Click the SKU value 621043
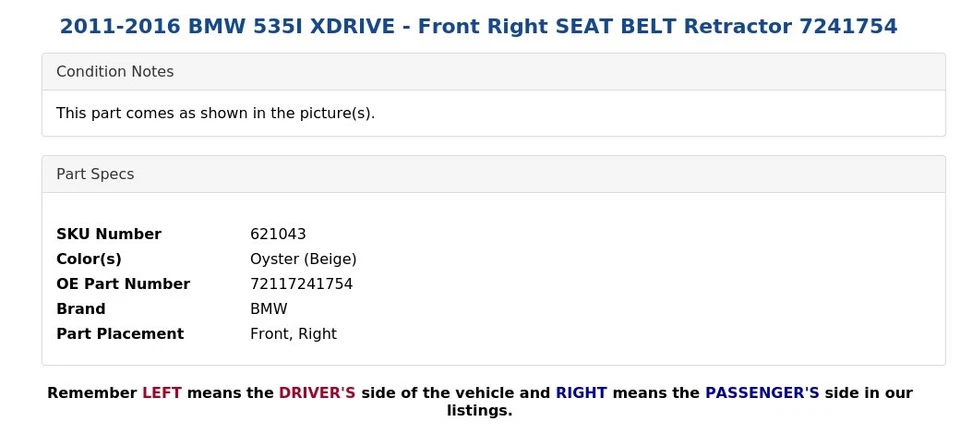 click(278, 234)
